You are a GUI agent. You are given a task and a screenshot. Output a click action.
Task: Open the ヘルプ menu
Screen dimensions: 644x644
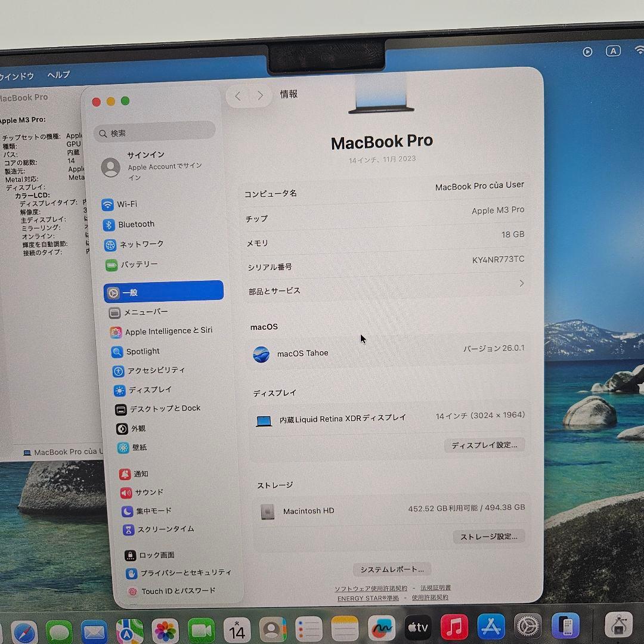point(57,75)
